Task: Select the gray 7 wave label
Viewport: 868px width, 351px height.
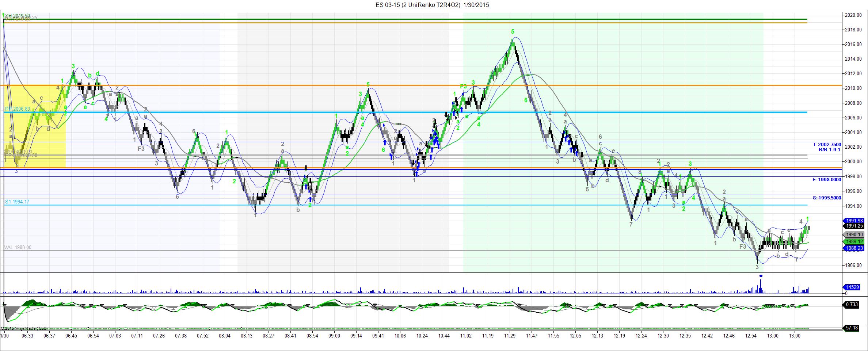Action: coord(631,225)
